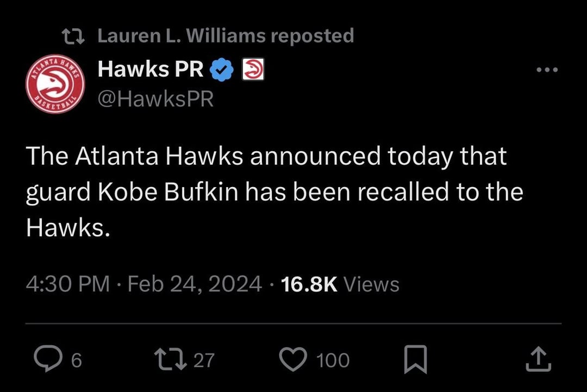The height and width of the screenshot is (392, 587).
Task: Click the blue verified checkmark badge
Action: tap(222, 71)
